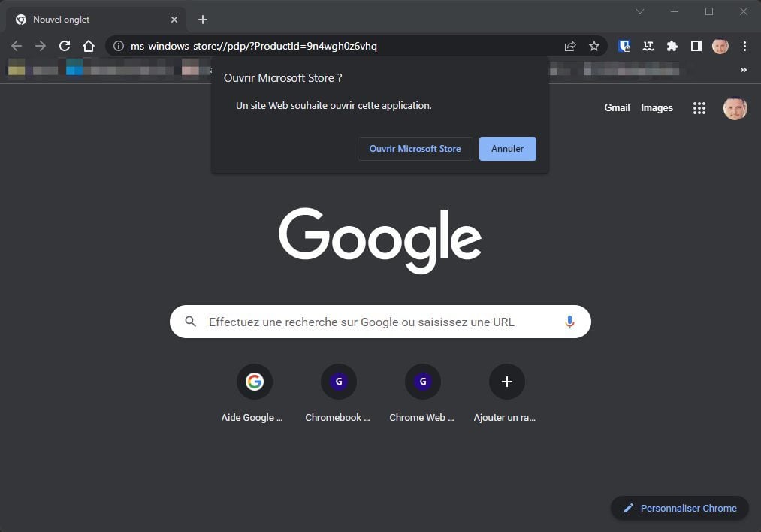The width and height of the screenshot is (761, 532).
Task: Toggle the Chrome side panel icon
Action: click(696, 46)
